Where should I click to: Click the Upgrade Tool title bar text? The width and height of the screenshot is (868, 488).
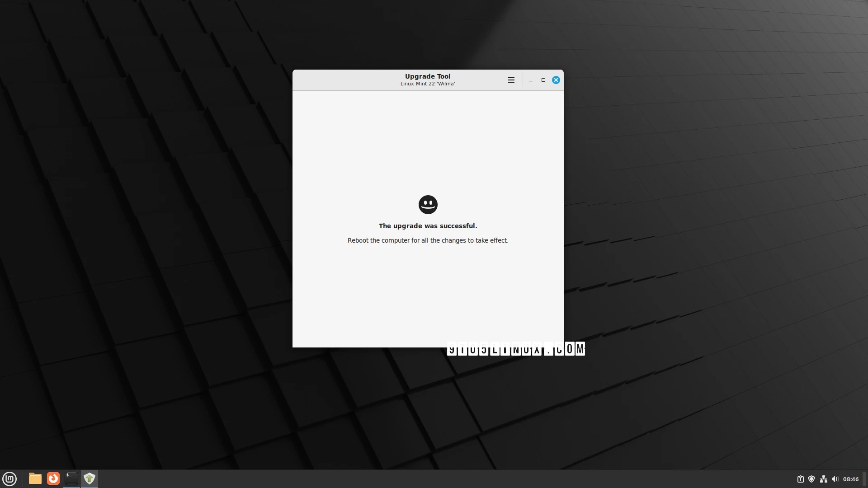tap(428, 76)
